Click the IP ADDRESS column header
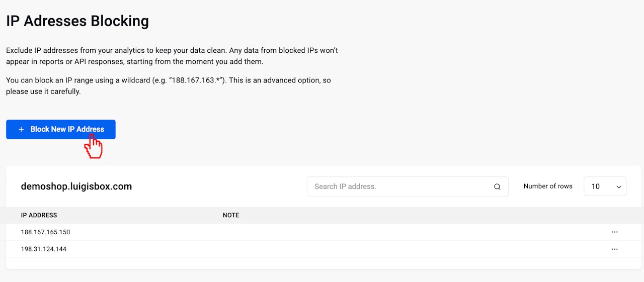Viewport: 644px width, 282px height. (x=39, y=215)
